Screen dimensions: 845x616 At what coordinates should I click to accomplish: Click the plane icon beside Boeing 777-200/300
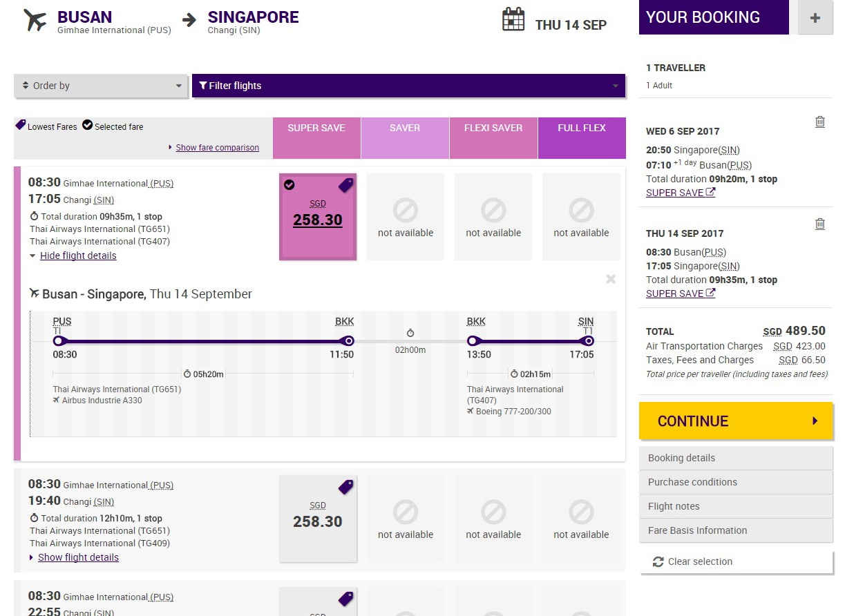(471, 412)
